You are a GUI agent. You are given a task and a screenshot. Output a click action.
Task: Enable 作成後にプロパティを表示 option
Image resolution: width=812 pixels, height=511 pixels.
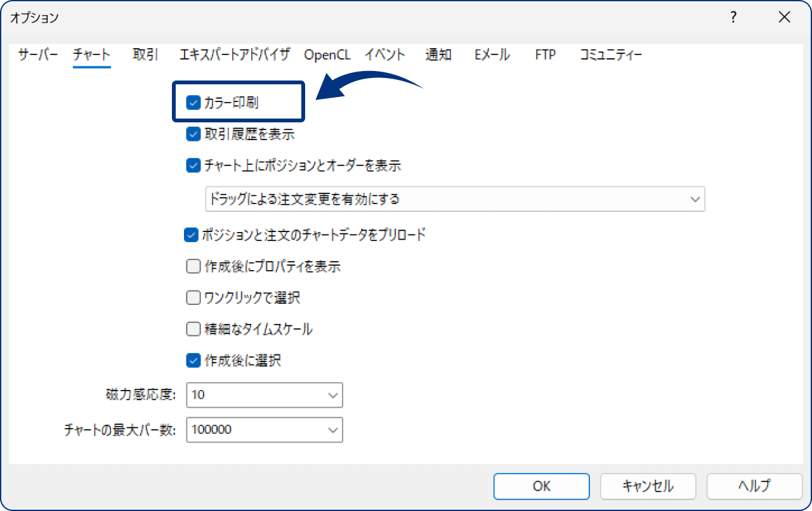pos(193,266)
